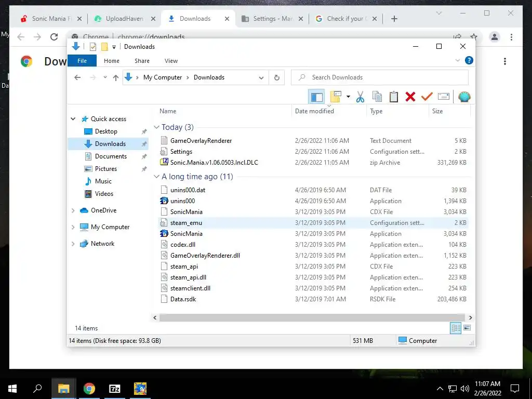This screenshot has width=532, height=399.
Task: Click the Copy icon in toolbar
Action: [x=377, y=97]
